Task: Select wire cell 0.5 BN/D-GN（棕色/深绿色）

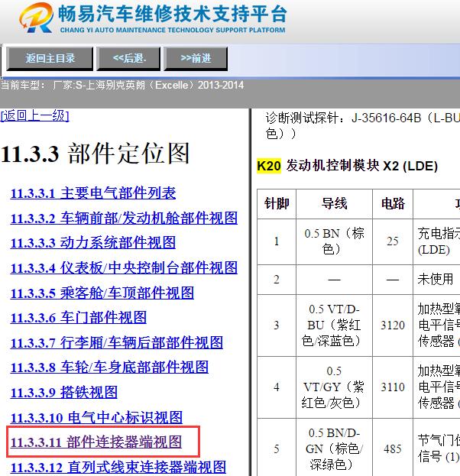Action: 334,448
